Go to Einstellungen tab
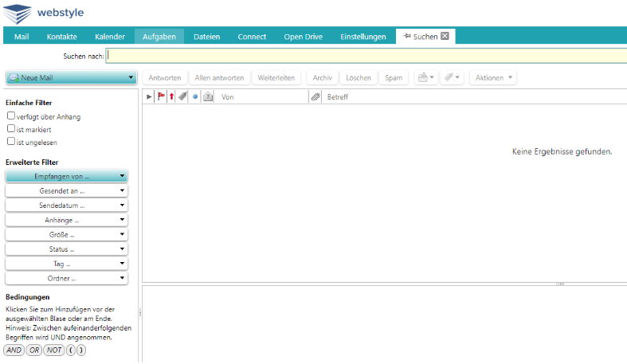Viewport: 627px width, 364px height. (x=363, y=37)
